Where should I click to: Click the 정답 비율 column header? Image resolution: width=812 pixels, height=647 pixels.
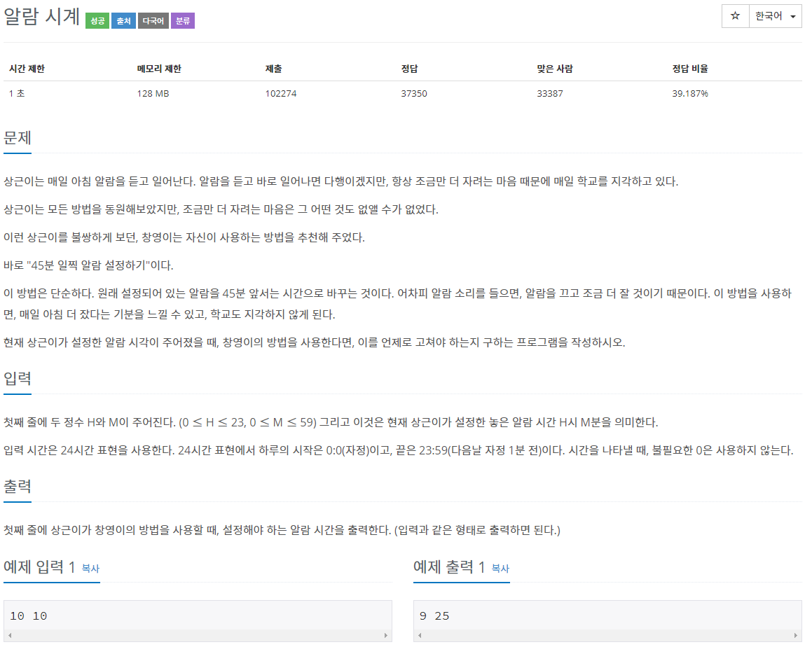click(x=690, y=69)
